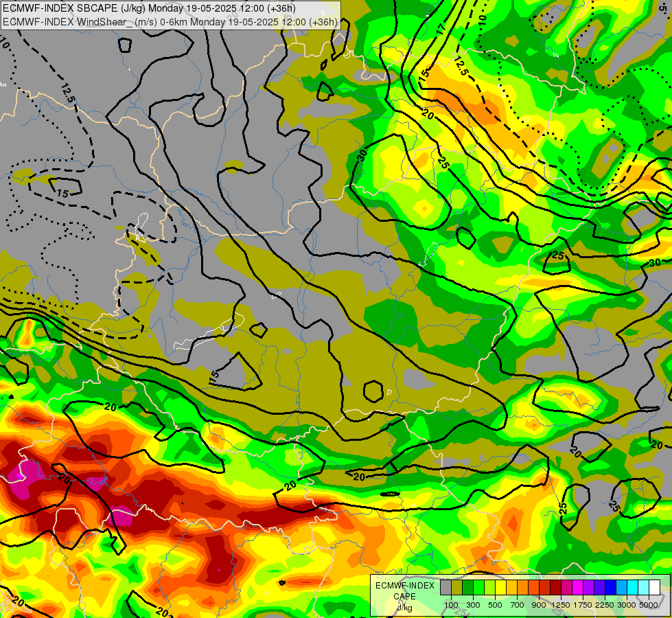Viewport: 672px width, 618px height.
Task: Click the legend label "ECMWF-INDEX"
Action: (405, 586)
